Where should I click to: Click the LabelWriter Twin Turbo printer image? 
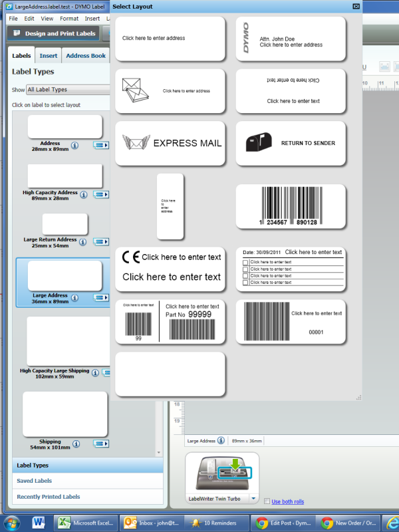(223, 473)
